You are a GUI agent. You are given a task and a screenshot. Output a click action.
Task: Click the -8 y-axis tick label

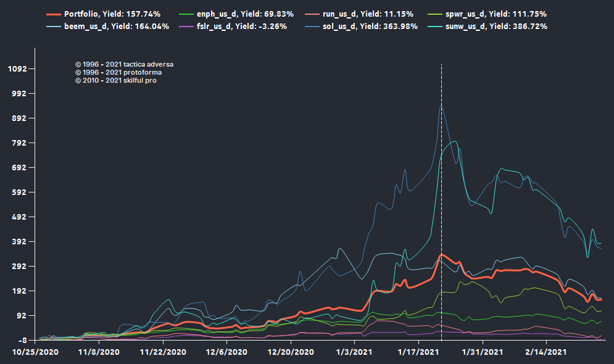[x=21, y=340]
